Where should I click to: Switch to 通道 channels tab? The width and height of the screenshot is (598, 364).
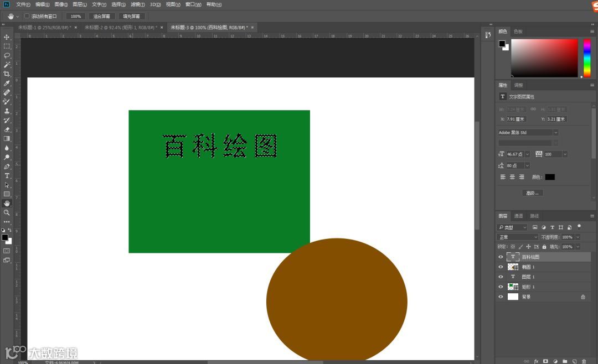[x=518, y=216]
